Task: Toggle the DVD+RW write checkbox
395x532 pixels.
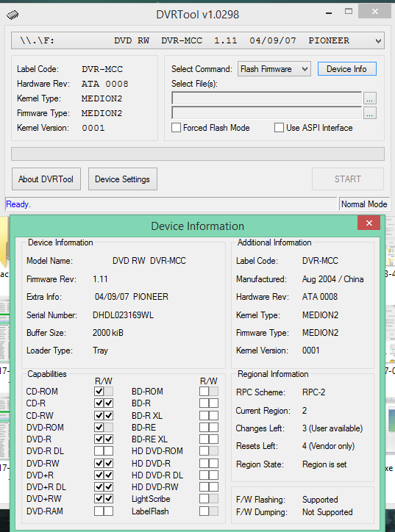Action: pos(108,499)
